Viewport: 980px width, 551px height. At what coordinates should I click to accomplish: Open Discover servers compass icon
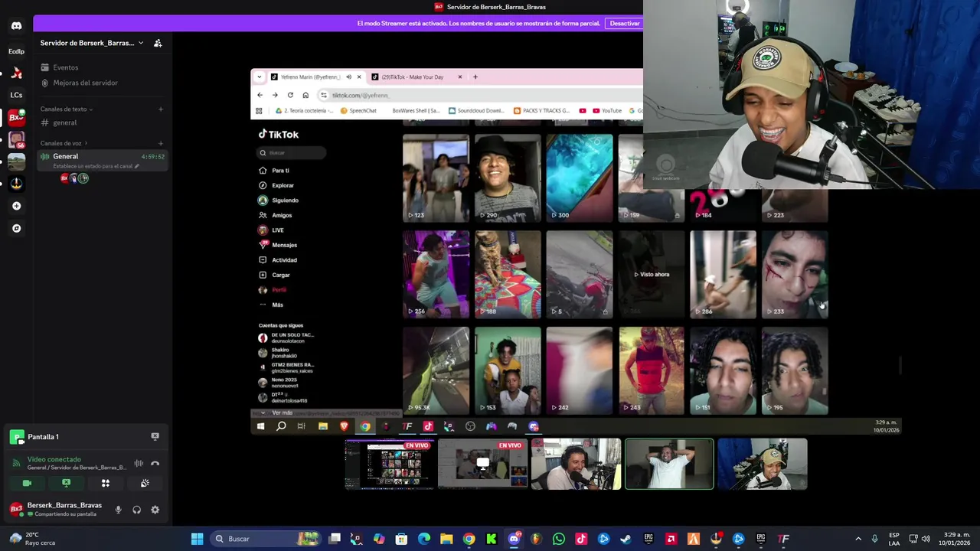click(16, 228)
